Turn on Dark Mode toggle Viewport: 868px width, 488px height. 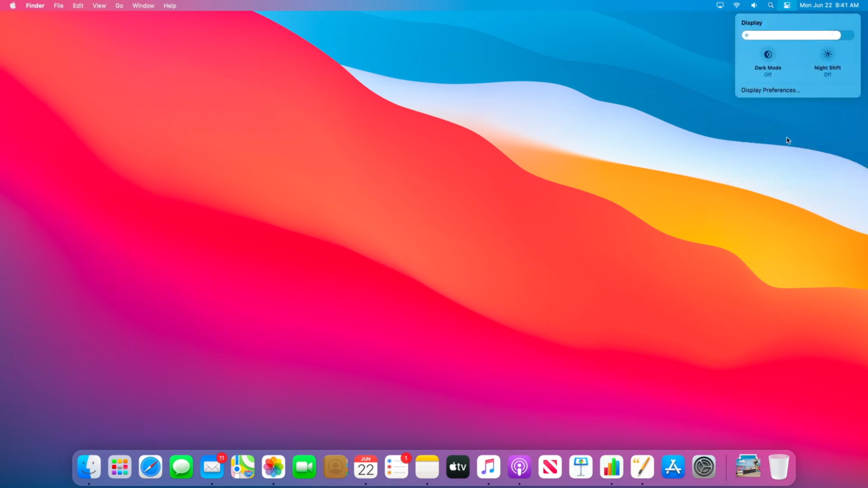tap(768, 55)
